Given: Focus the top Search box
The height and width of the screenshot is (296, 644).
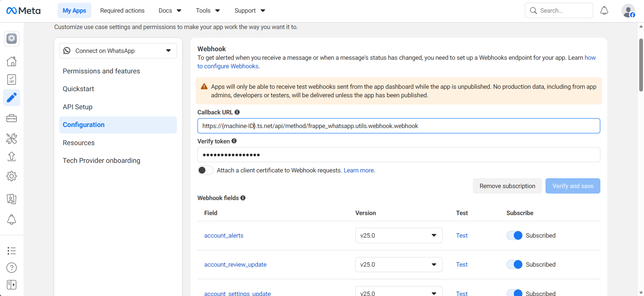Looking at the screenshot, I should coord(559,11).
